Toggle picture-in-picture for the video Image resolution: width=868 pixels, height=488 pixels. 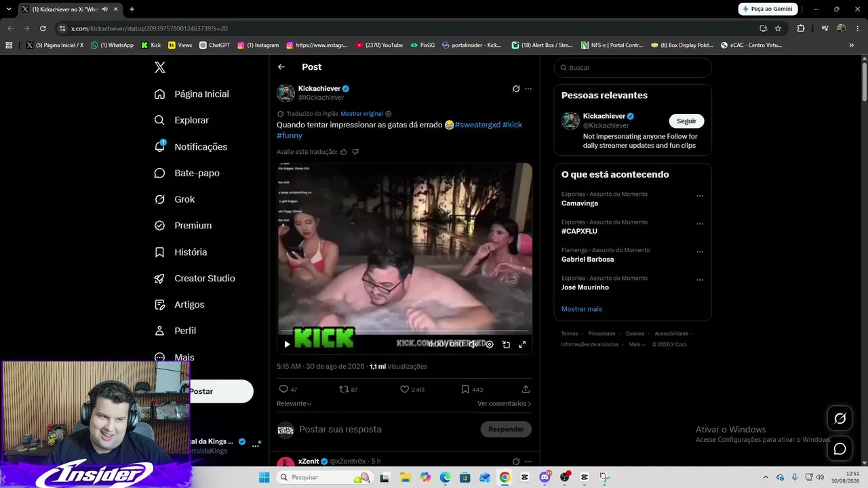click(506, 344)
